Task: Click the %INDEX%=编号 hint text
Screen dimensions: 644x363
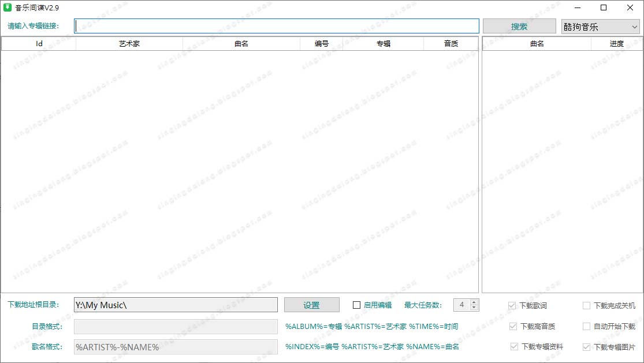Action: [x=312, y=347]
